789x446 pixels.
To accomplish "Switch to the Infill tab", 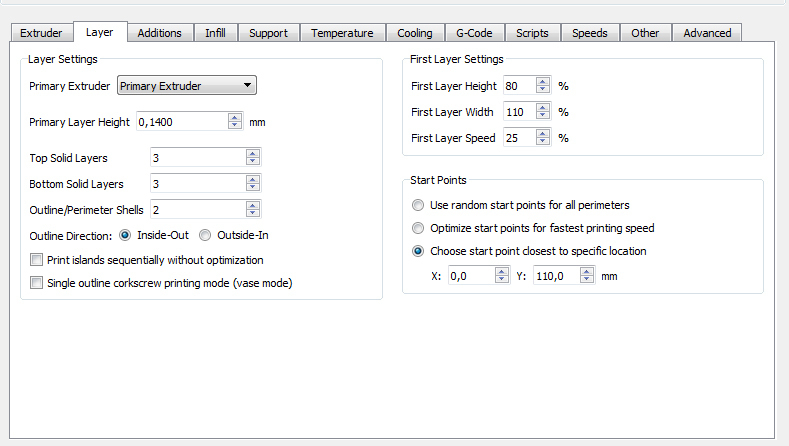I will coord(215,33).
